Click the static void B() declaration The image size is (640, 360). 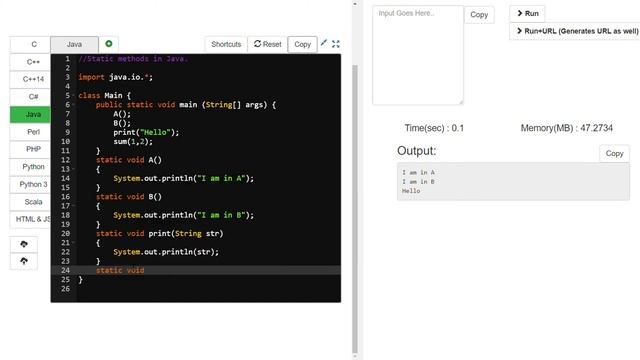coord(129,197)
